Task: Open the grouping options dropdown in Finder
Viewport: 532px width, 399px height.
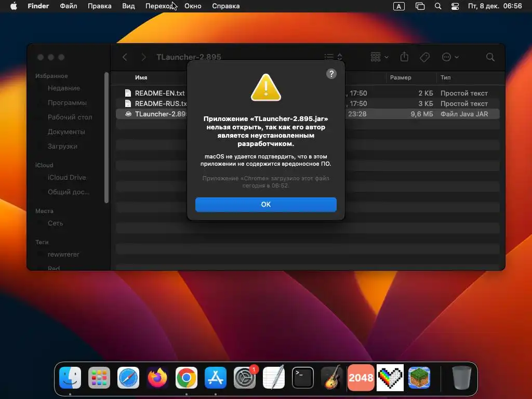Action: (379, 57)
